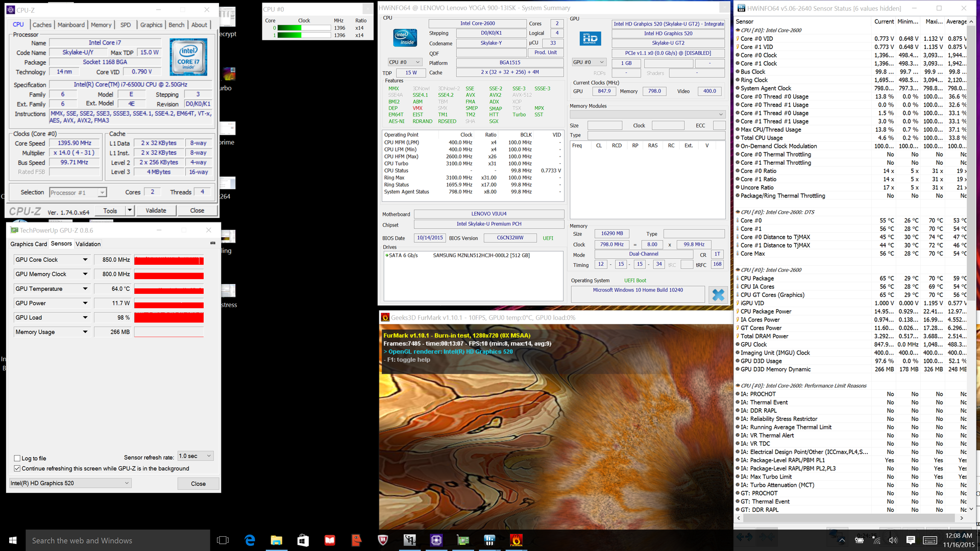Screen dimensions: 980x551
Task: Open the McAfee taskbar icon
Action: [383, 540]
